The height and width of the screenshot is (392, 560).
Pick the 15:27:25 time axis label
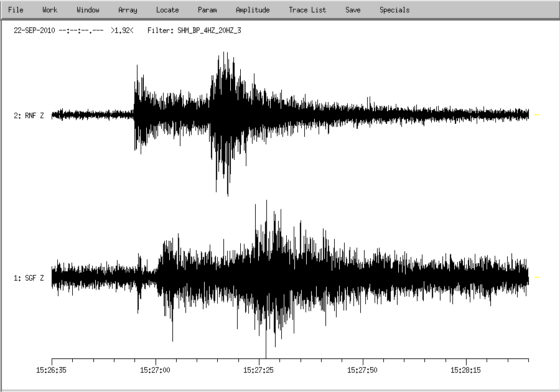click(259, 370)
